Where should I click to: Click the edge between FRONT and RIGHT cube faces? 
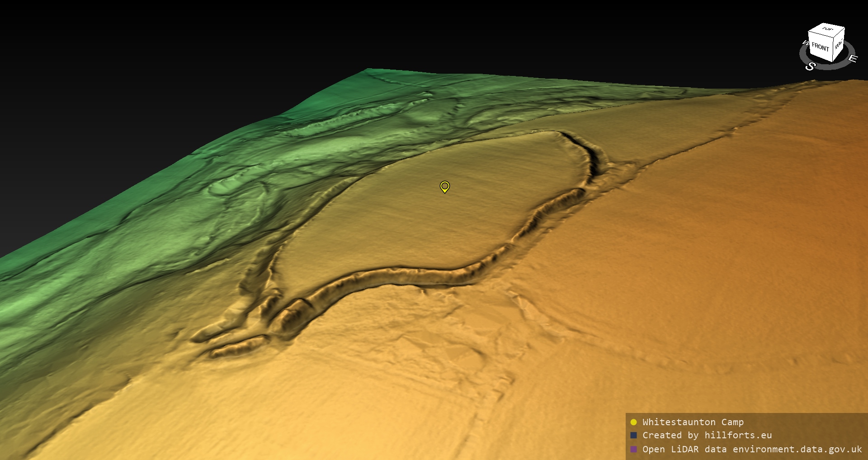click(833, 51)
